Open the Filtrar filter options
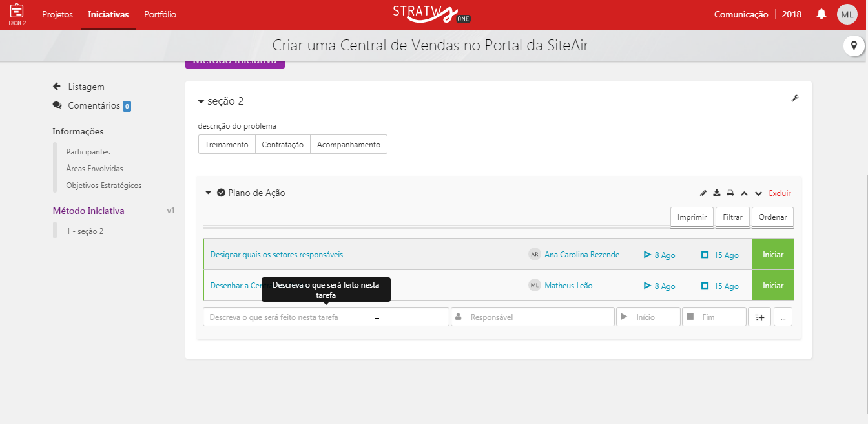The height and width of the screenshot is (424, 868). pos(732,217)
